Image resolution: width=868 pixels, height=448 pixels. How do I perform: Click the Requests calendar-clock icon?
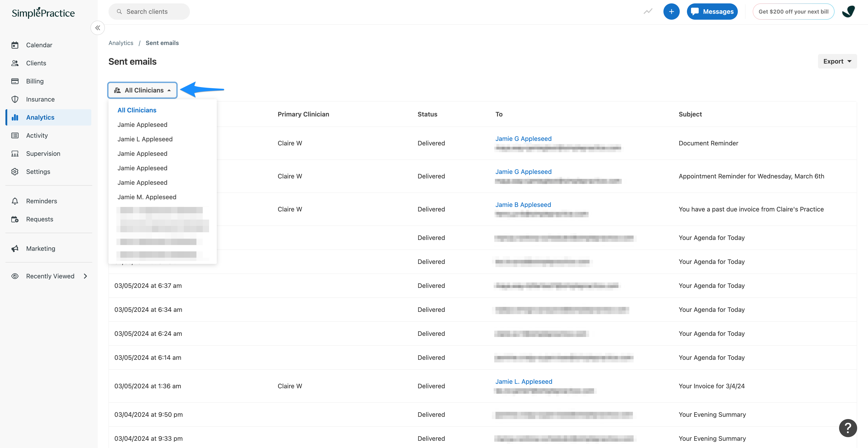pos(15,219)
